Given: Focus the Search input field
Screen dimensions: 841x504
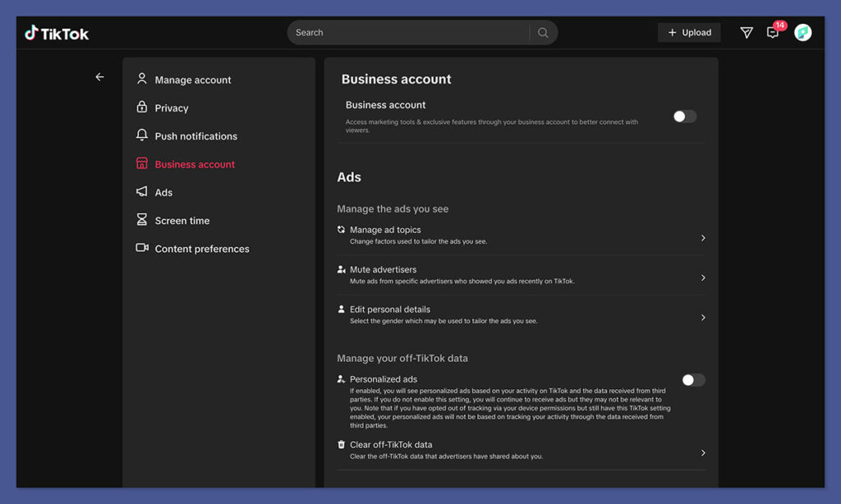Looking at the screenshot, I should tap(408, 33).
